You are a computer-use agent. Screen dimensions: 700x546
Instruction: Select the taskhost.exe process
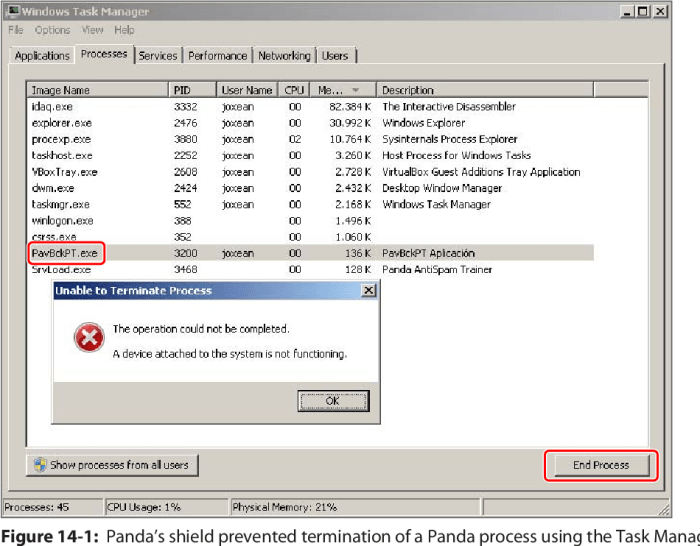click(310, 155)
